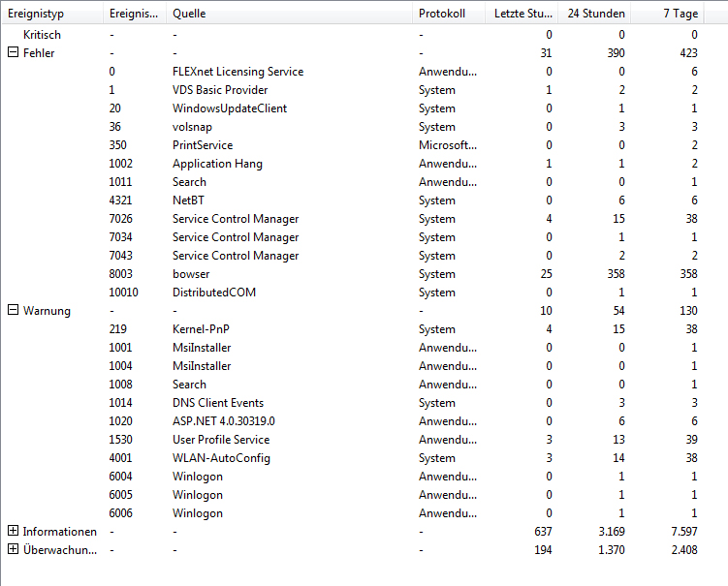This screenshot has width=728, height=586.
Task: Select Winlogon row with ID 6005
Action: 353,495
